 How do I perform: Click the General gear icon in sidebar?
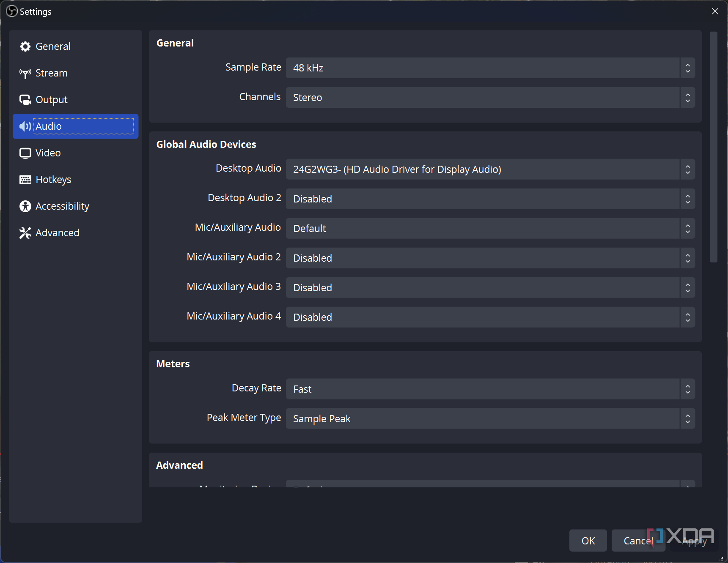pos(25,46)
